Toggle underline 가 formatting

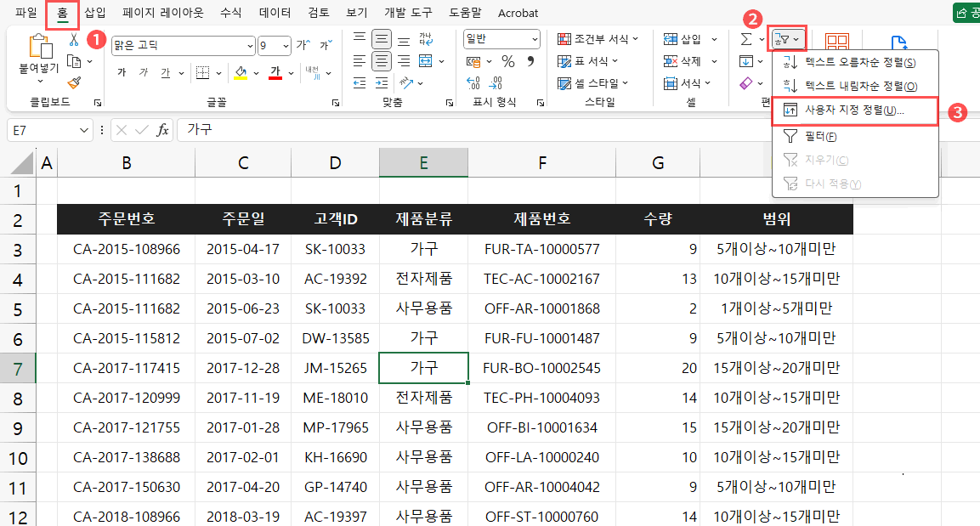(x=165, y=73)
